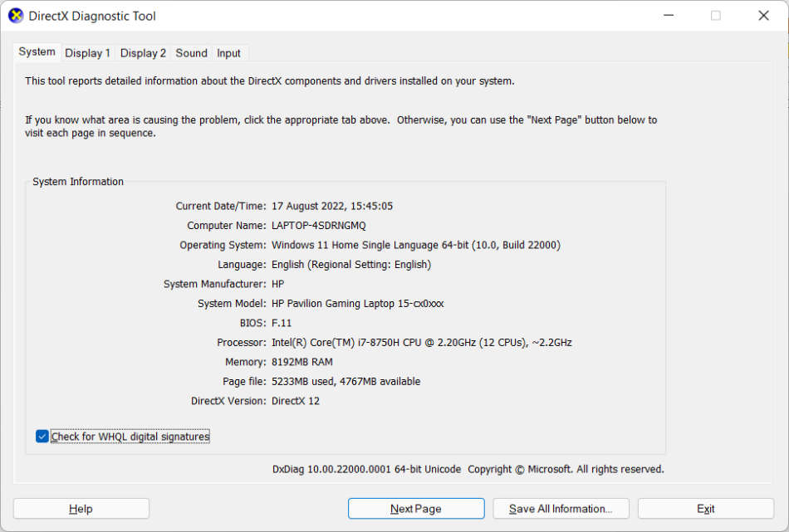Select the System tab
The height and width of the screenshot is (532, 789).
pyautogui.click(x=37, y=51)
